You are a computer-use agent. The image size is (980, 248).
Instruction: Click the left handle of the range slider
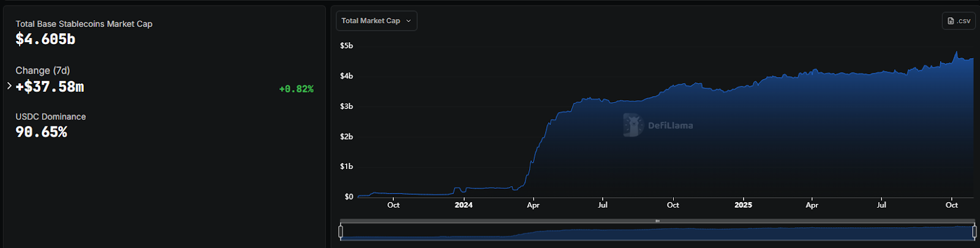[x=341, y=231]
